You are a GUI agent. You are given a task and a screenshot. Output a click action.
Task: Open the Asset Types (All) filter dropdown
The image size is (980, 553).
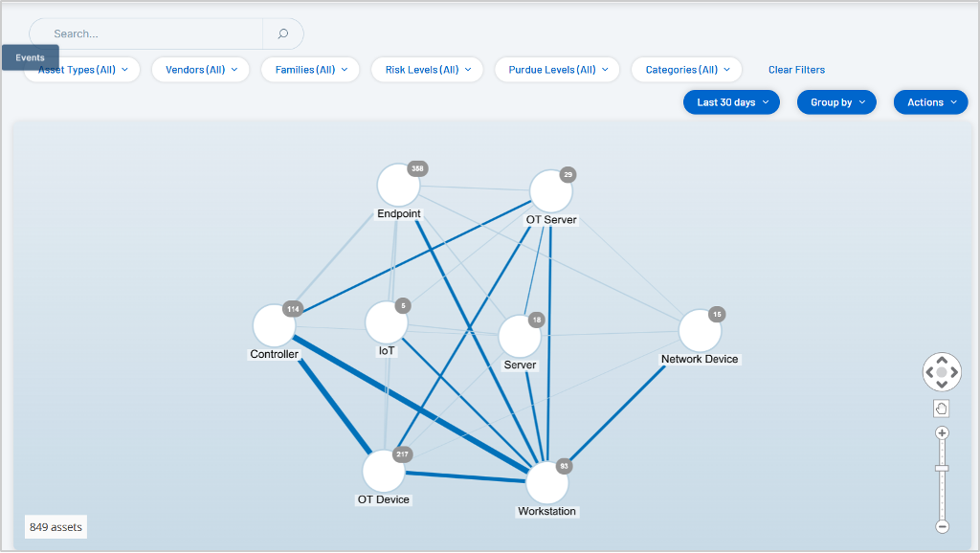tap(82, 69)
